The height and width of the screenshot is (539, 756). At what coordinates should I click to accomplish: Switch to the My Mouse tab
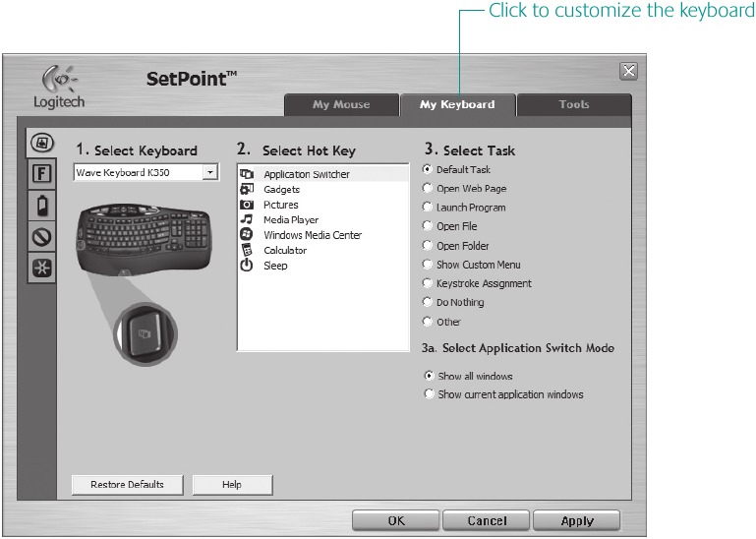click(x=341, y=104)
